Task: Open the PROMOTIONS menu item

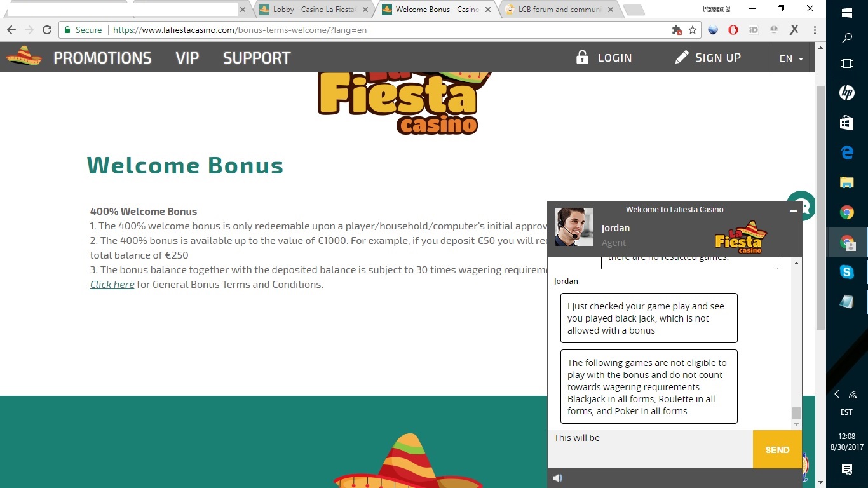Action: [102, 58]
